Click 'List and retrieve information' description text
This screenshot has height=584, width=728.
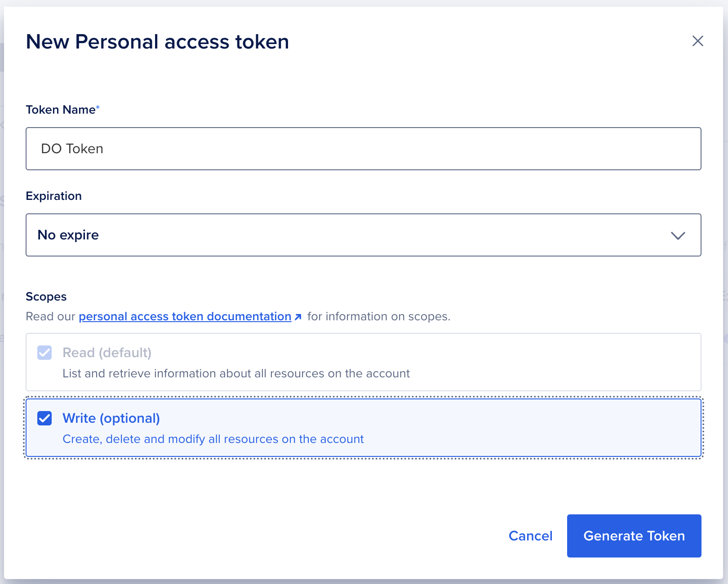(x=236, y=373)
